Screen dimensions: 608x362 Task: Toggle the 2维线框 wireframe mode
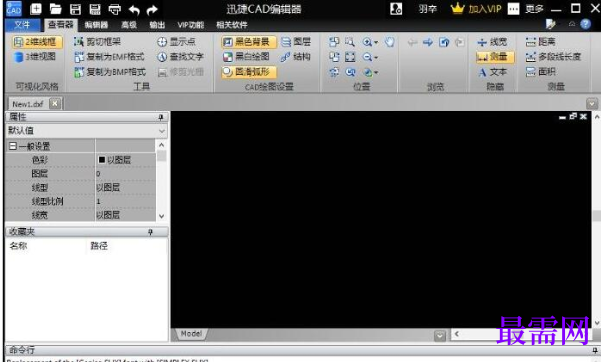click(37, 41)
